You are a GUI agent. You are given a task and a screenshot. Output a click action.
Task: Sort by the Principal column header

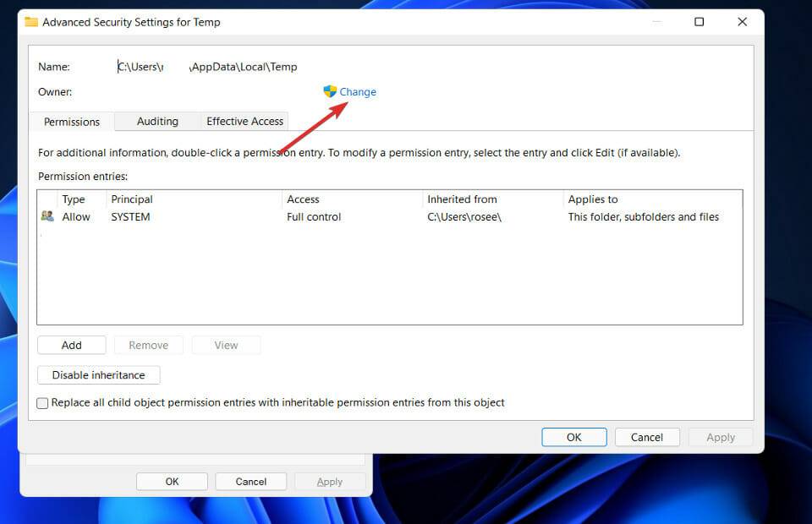132,199
